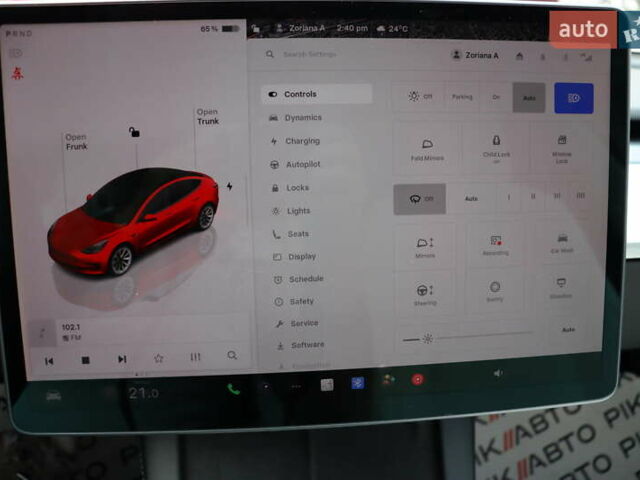Tap the car icon in bottom bar

click(53, 396)
